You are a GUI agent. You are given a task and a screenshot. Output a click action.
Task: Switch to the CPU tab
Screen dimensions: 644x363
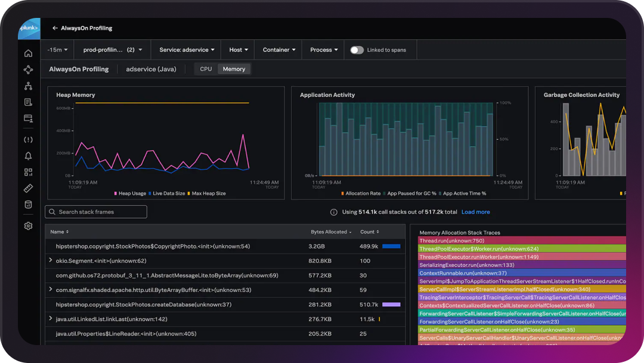205,69
